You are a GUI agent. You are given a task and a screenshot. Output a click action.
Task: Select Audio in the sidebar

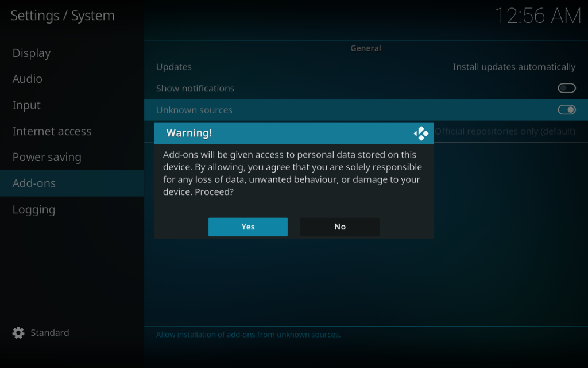click(x=28, y=79)
